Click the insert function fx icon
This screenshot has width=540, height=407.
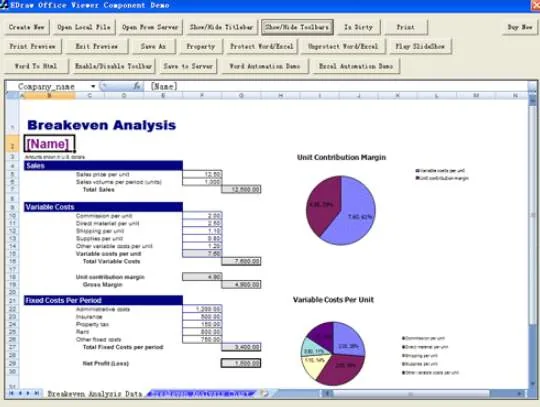point(137,86)
